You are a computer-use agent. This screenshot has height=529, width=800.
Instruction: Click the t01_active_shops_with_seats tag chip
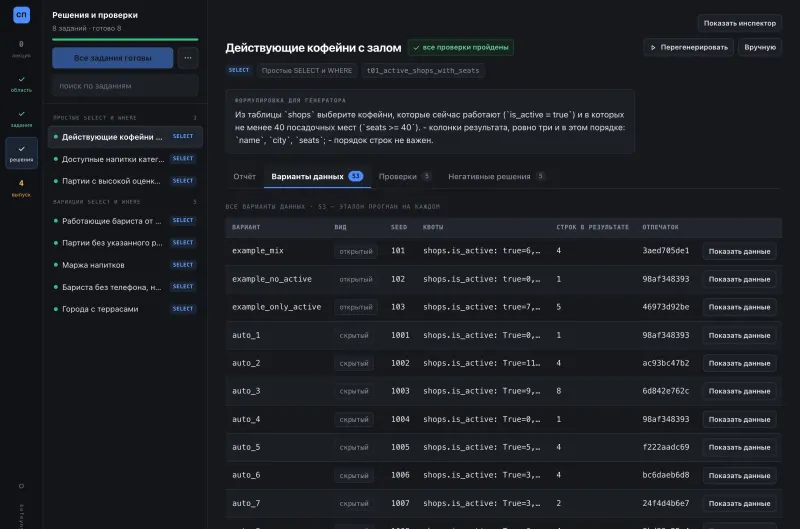click(423, 70)
